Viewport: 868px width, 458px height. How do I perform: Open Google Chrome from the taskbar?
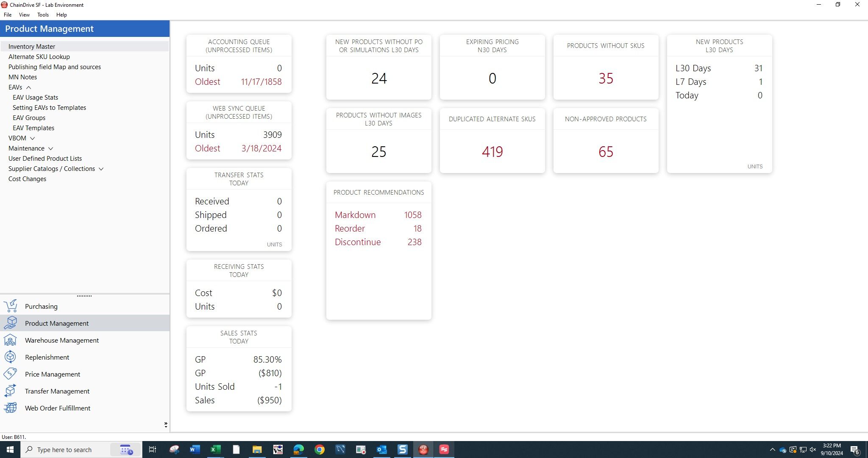click(x=320, y=450)
